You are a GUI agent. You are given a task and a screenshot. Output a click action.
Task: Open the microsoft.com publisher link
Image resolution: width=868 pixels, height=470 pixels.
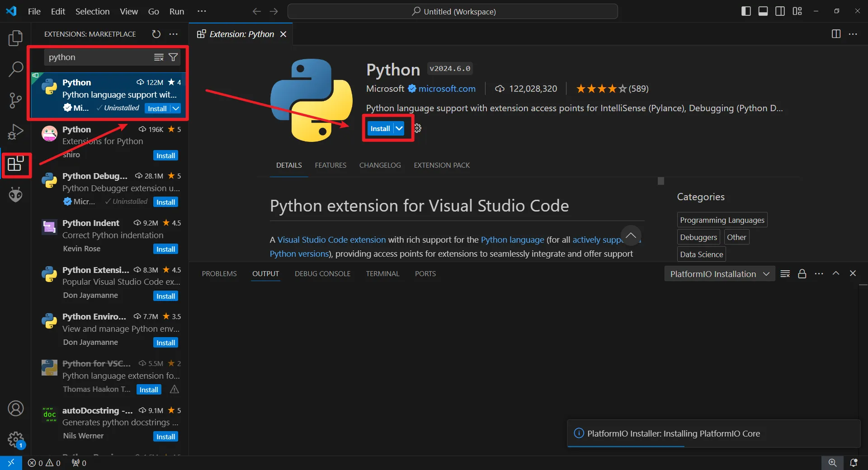pyautogui.click(x=447, y=89)
